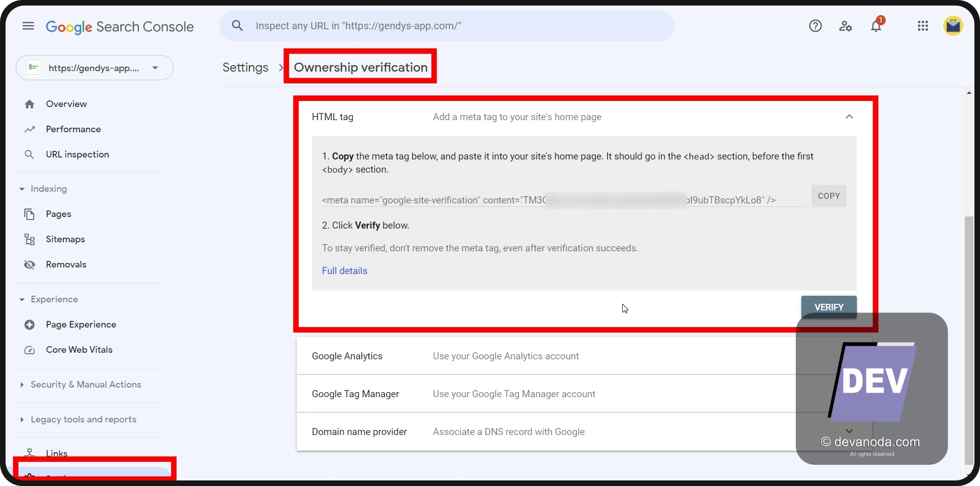The width and height of the screenshot is (980, 486).
Task: Open Core Web Vitals report
Action: coord(79,350)
